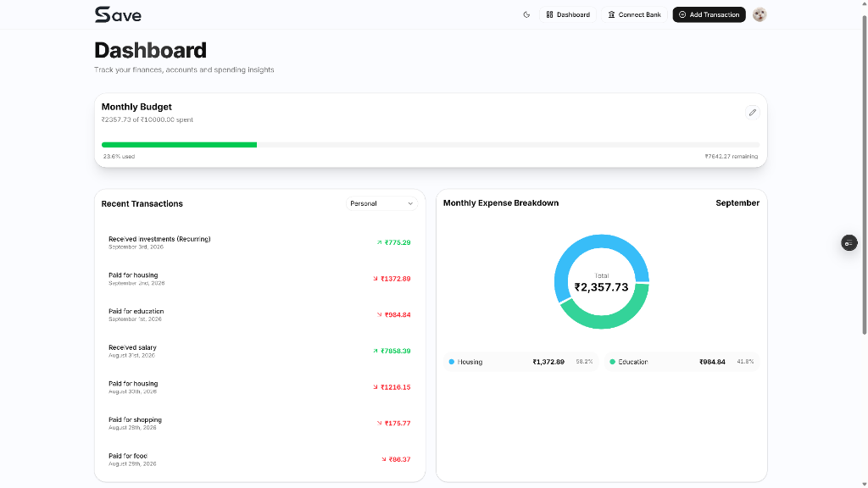Click the Monthly Expense Breakdown heading

501,203
